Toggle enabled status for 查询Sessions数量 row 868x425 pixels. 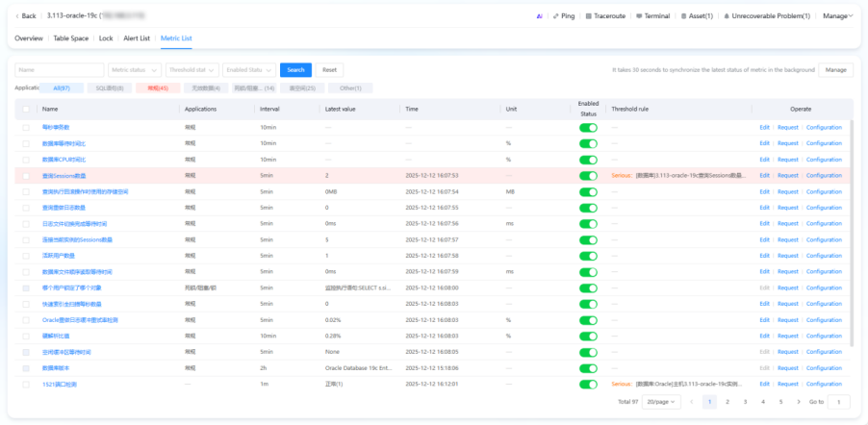click(x=587, y=176)
